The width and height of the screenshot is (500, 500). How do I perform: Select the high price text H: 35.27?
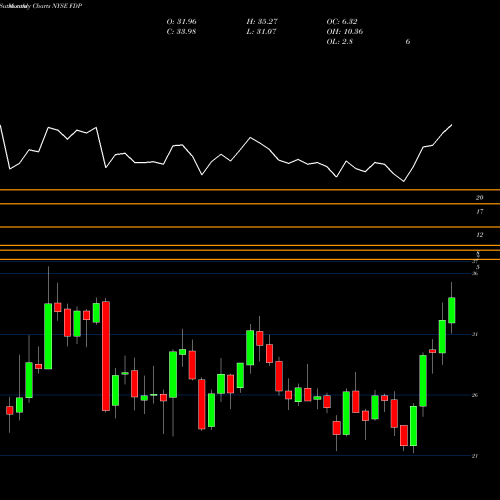pos(262,22)
